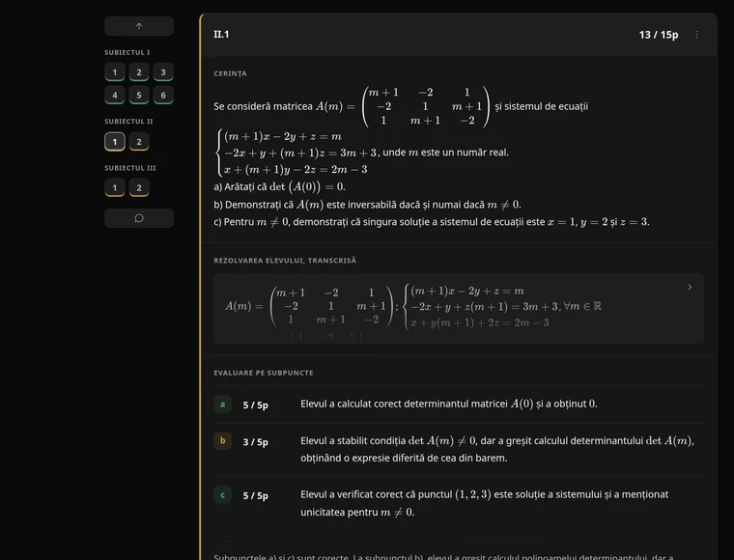Go to Subiectul I question 4
Image resolution: width=734 pixels, height=560 pixels.
[115, 95]
